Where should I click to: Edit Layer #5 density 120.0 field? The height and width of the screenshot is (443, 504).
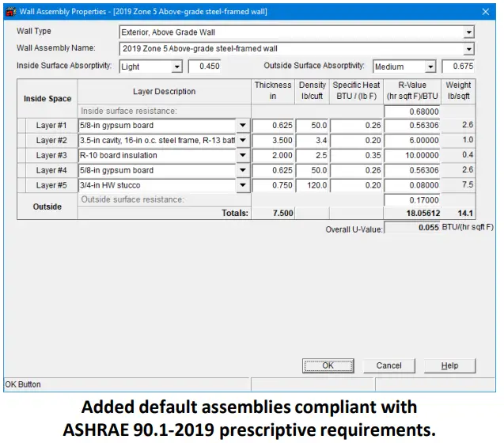tap(312, 185)
